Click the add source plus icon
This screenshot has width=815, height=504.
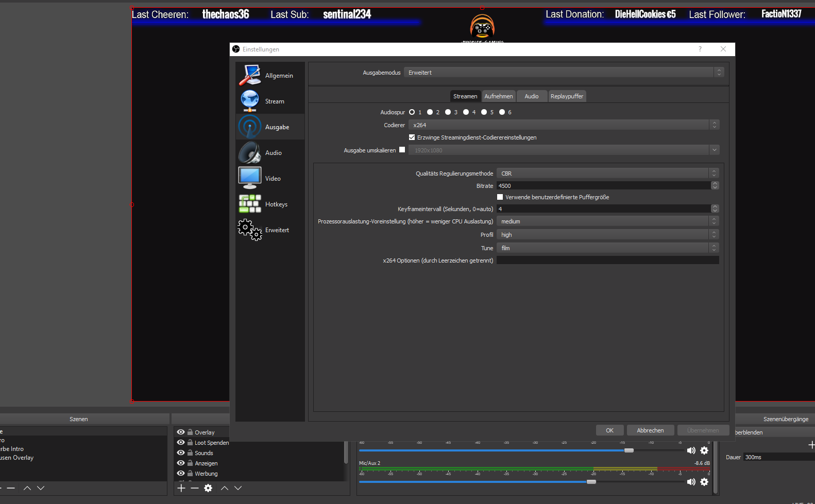point(181,488)
